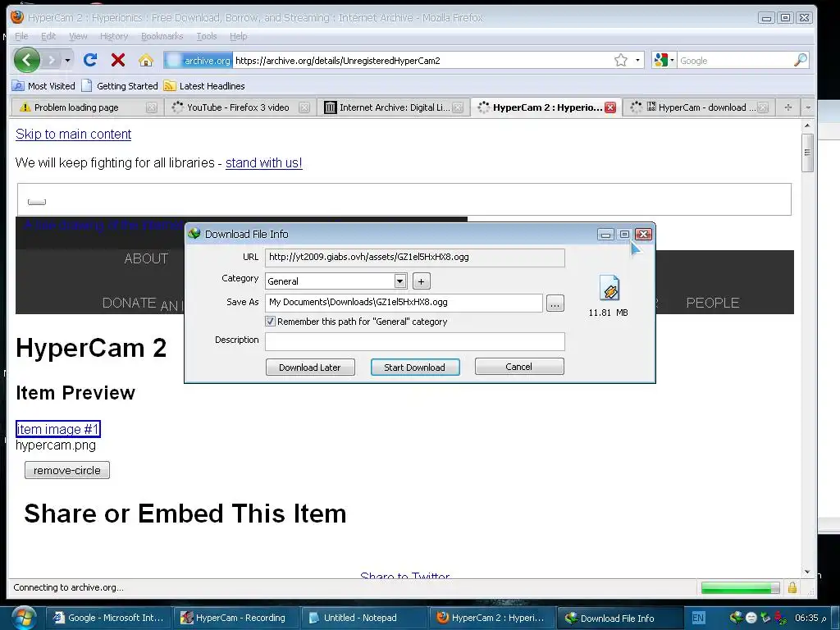
Task: Switch to Download File Info taskbar item
Action: point(619,618)
